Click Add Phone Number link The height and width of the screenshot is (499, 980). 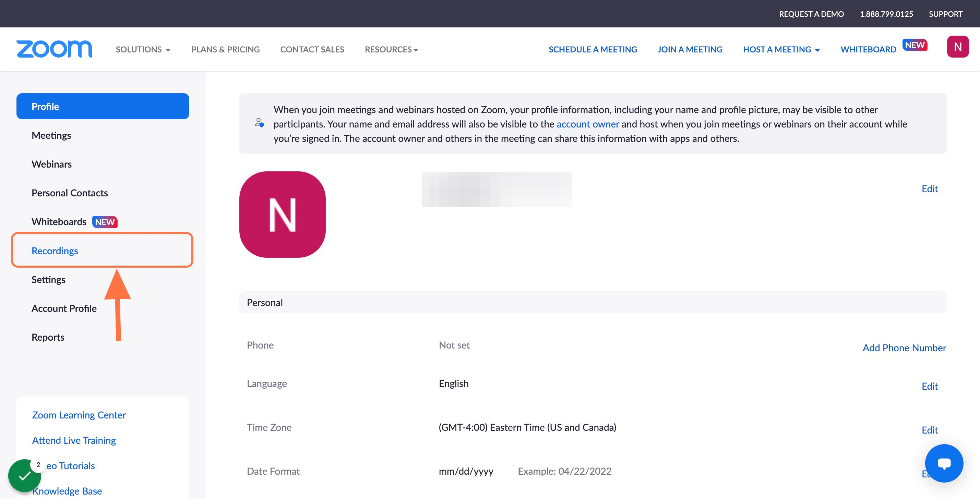tap(904, 348)
